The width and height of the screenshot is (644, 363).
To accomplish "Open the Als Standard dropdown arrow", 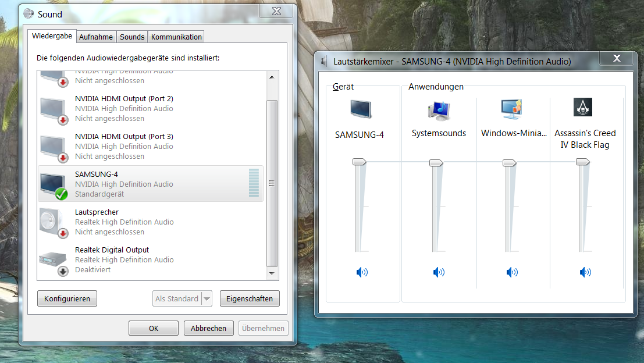I will coord(207,298).
